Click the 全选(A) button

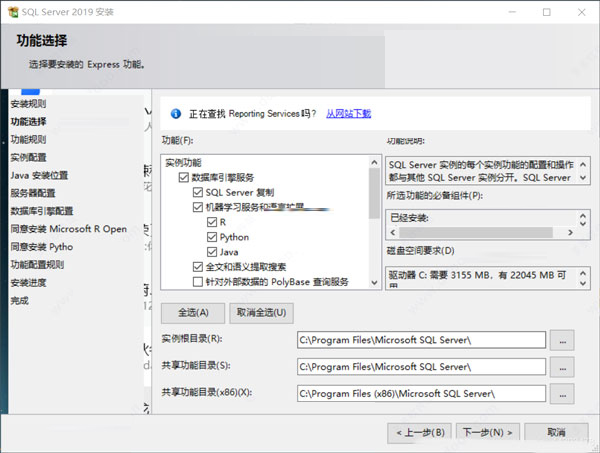(193, 313)
